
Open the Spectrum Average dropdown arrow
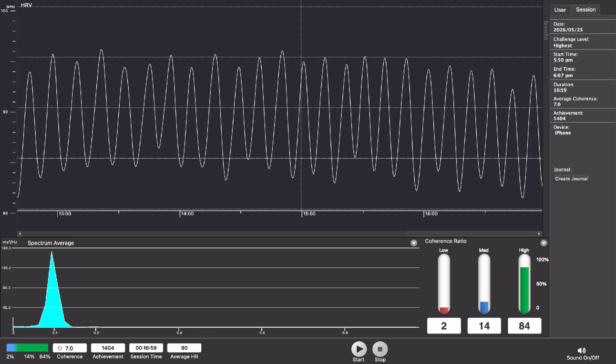tap(414, 243)
